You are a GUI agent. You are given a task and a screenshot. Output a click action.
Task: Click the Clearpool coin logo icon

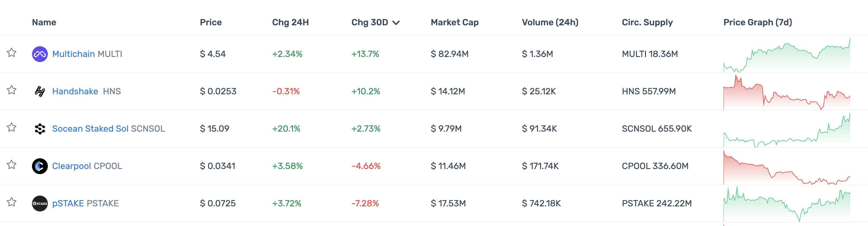tap(40, 166)
